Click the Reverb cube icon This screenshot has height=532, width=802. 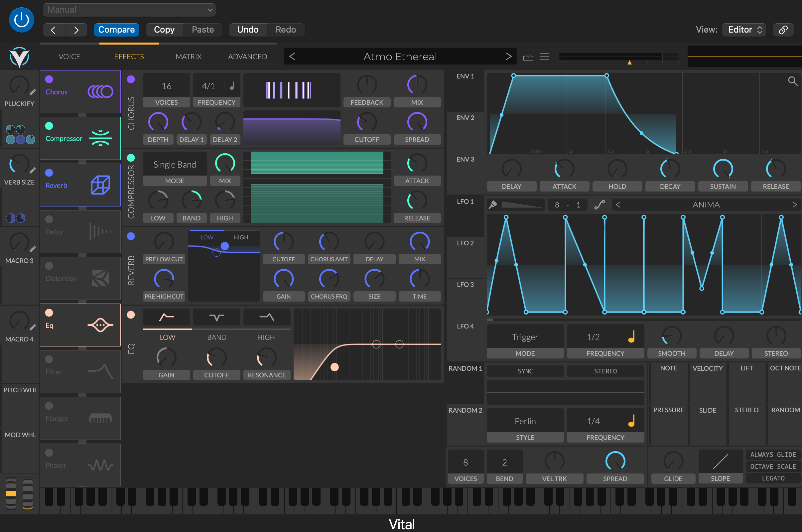(100, 185)
